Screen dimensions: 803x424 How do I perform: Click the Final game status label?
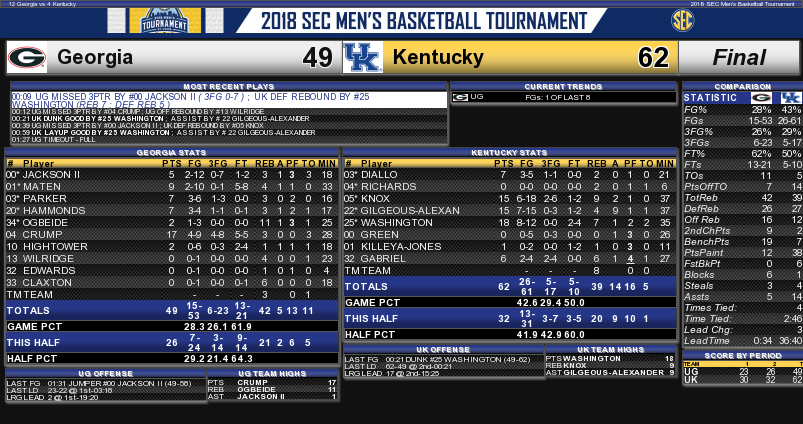point(738,57)
